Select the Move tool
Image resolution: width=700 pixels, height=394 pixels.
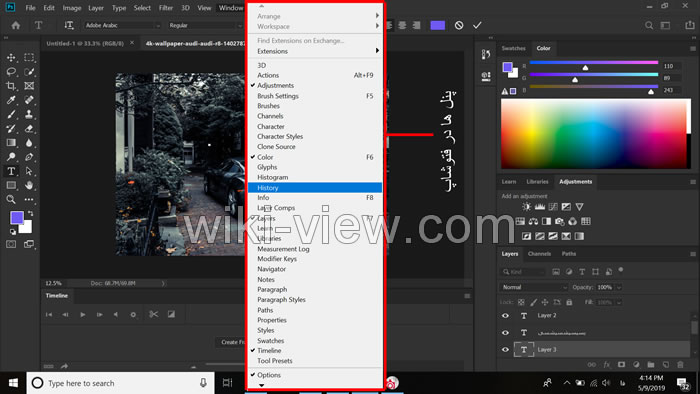pyautogui.click(x=11, y=58)
